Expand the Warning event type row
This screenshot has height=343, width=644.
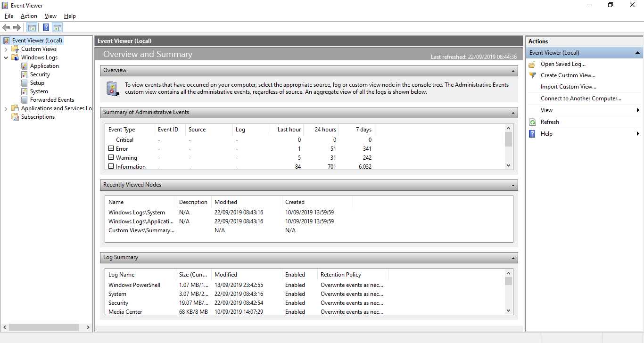click(x=111, y=157)
